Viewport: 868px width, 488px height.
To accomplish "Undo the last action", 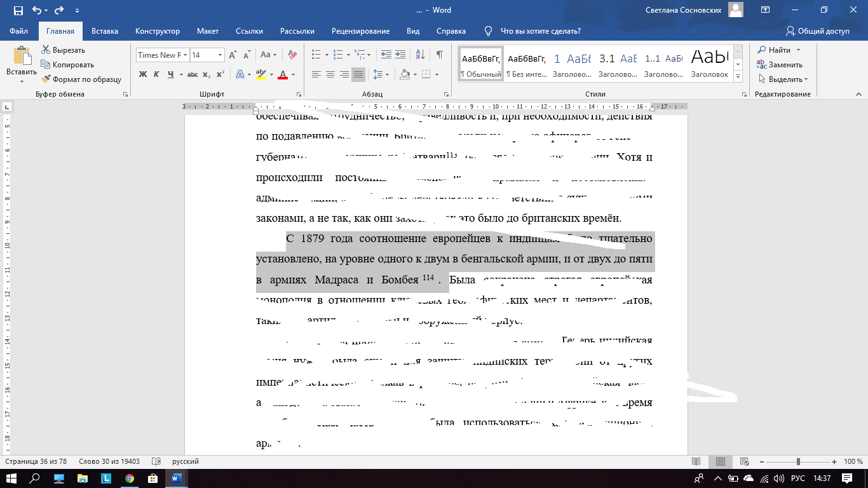I will click(x=37, y=10).
